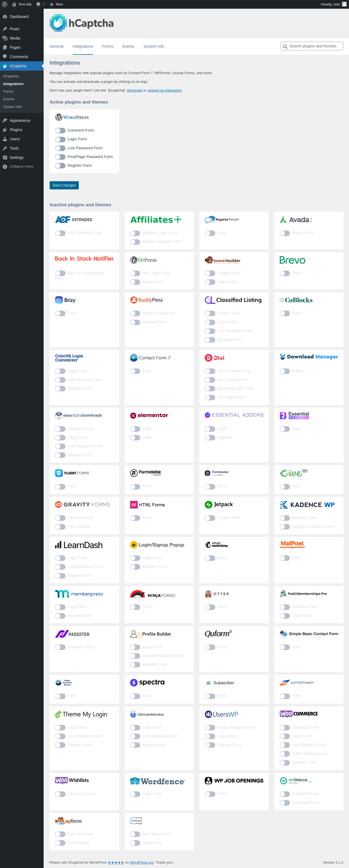Click Howdy, user account menu
This screenshot has height=868, width=349.
333,4
